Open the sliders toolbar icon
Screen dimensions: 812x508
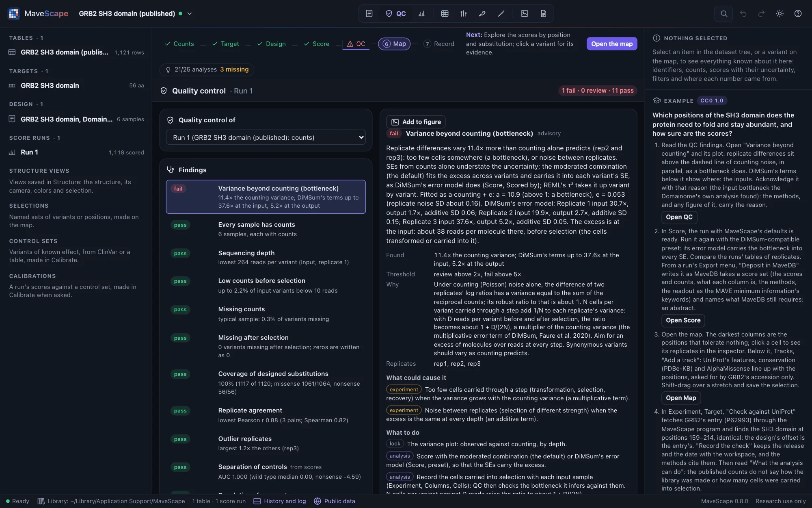463,13
